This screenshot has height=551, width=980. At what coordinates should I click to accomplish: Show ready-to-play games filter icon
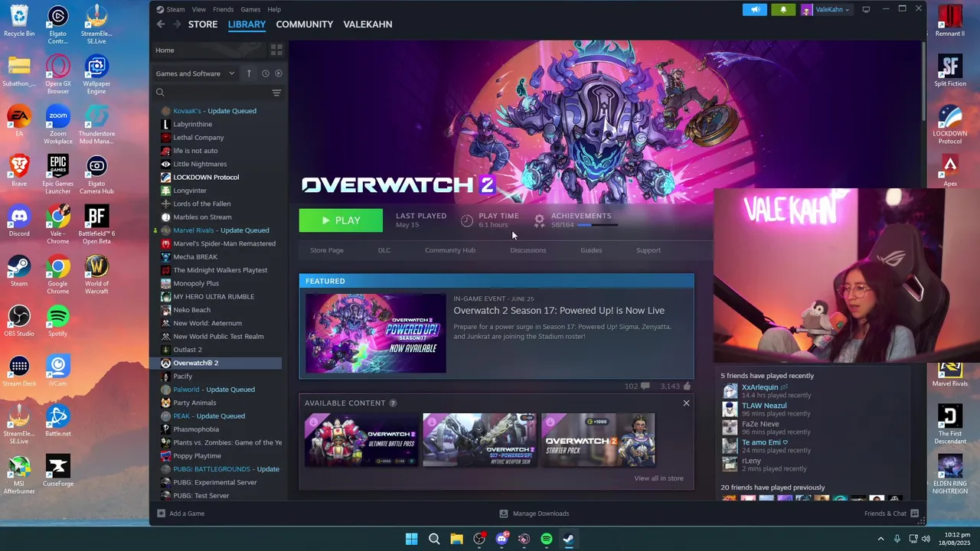pos(279,73)
